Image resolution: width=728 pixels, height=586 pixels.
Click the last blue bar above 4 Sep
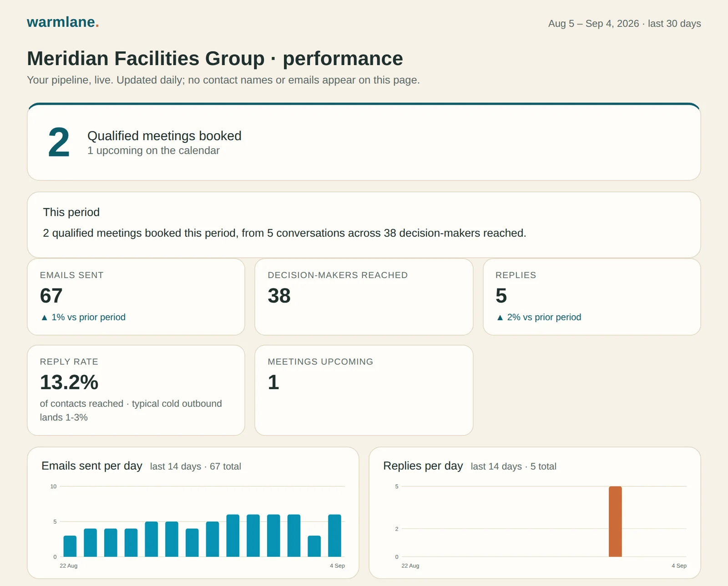[334, 535]
